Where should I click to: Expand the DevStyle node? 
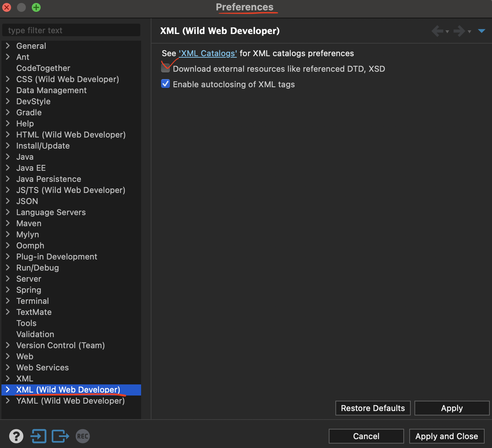(8, 101)
